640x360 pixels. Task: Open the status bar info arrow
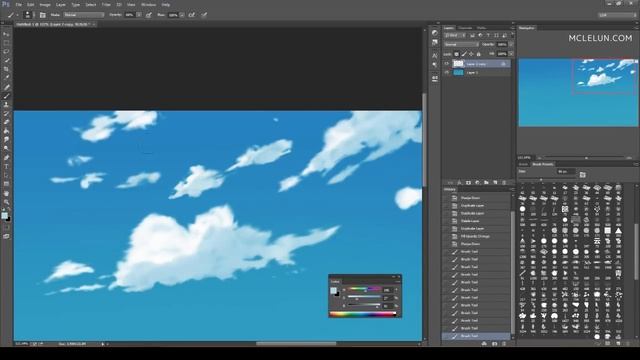coord(103,344)
